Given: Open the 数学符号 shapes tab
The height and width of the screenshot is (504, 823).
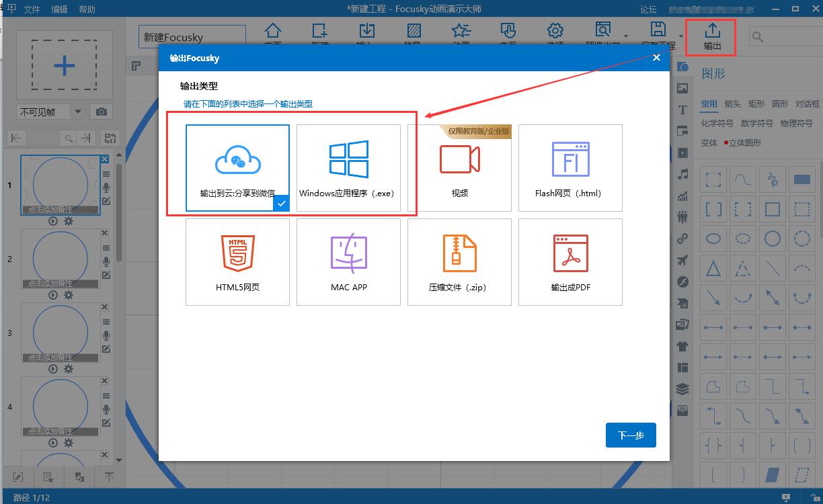Looking at the screenshot, I should 757,124.
